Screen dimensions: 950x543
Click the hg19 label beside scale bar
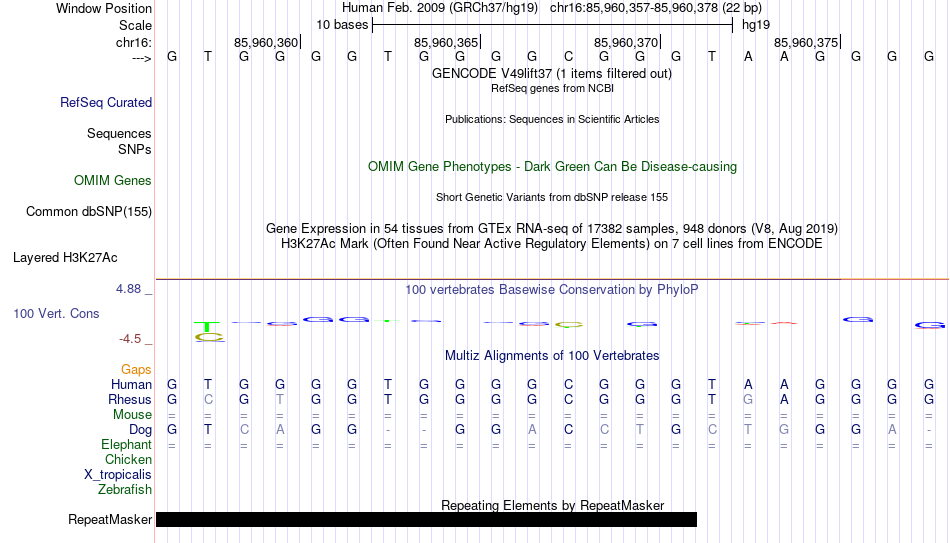tap(756, 25)
